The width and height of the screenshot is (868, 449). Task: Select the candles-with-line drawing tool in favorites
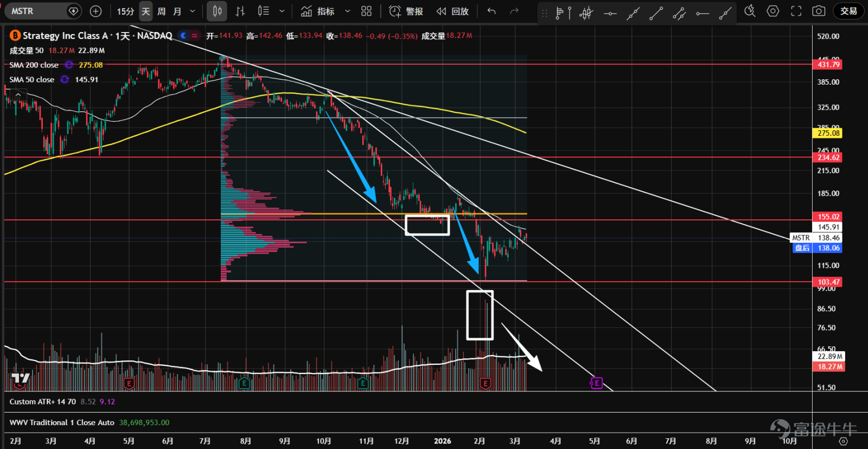[x=586, y=12]
